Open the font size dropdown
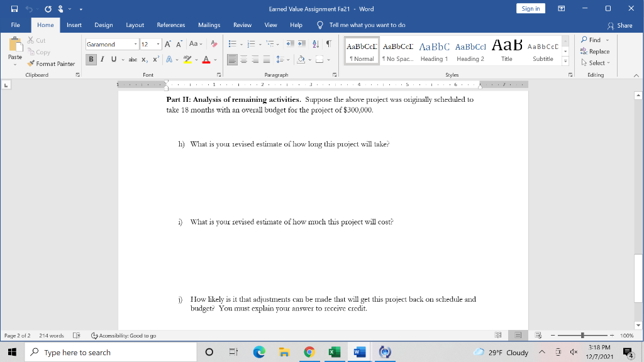Image resolution: width=644 pixels, height=362 pixels. pos(158,45)
